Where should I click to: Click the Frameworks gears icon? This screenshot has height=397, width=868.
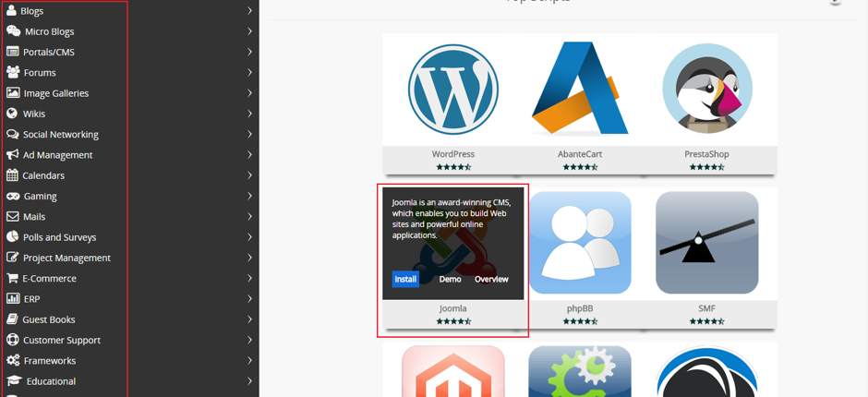tap(13, 360)
